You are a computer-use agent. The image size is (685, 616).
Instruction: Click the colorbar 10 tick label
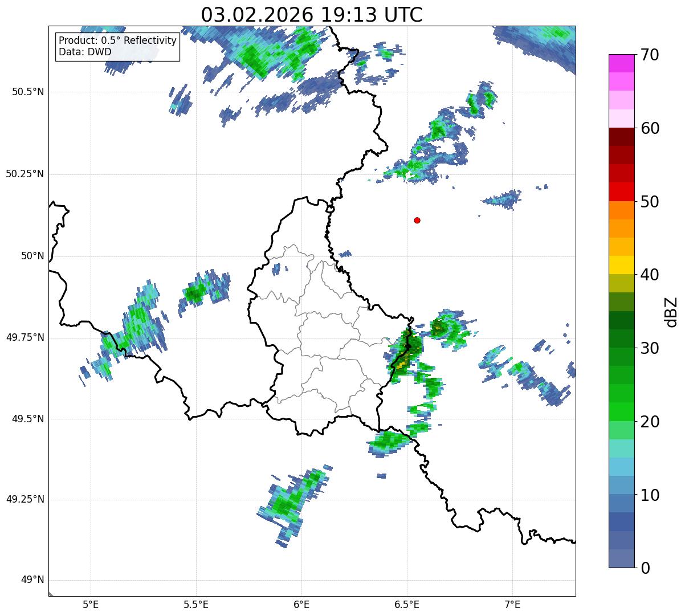pyautogui.click(x=650, y=495)
